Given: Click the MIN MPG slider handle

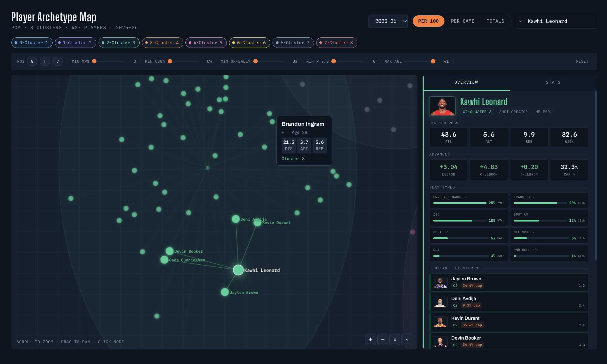Looking at the screenshot, I should tap(94, 61).
